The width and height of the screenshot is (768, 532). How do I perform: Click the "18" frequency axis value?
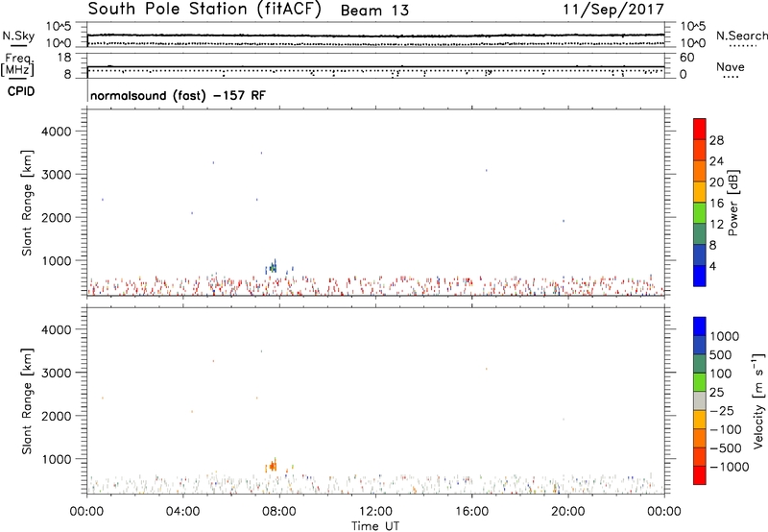click(64, 58)
